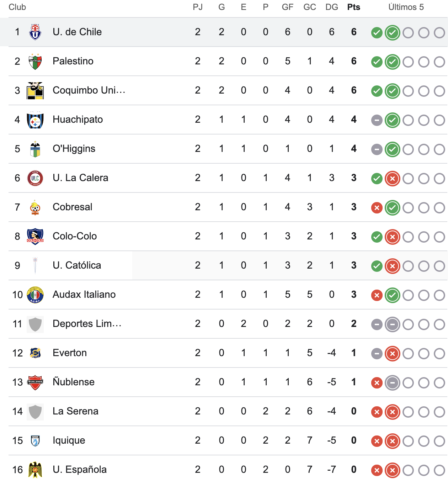Click O'Higgins' gray draw result indicator
This screenshot has width=448, height=481.
pyautogui.click(x=377, y=149)
